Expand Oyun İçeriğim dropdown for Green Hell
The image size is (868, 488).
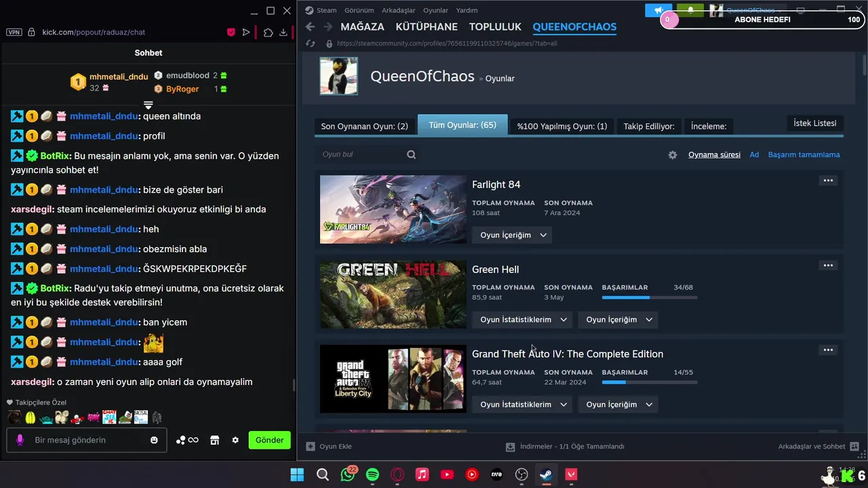pyautogui.click(x=618, y=320)
